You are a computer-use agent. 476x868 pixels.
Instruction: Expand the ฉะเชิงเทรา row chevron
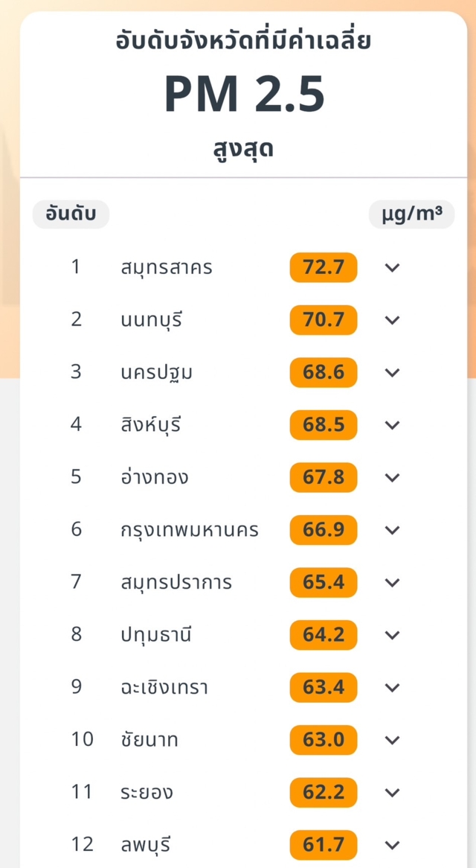pyautogui.click(x=393, y=688)
